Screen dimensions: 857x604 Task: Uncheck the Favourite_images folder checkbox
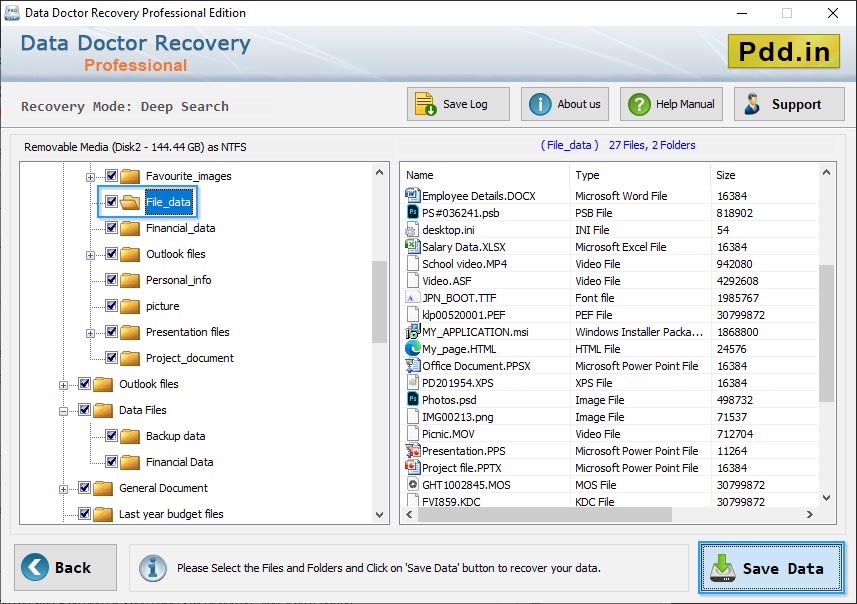[x=111, y=175]
